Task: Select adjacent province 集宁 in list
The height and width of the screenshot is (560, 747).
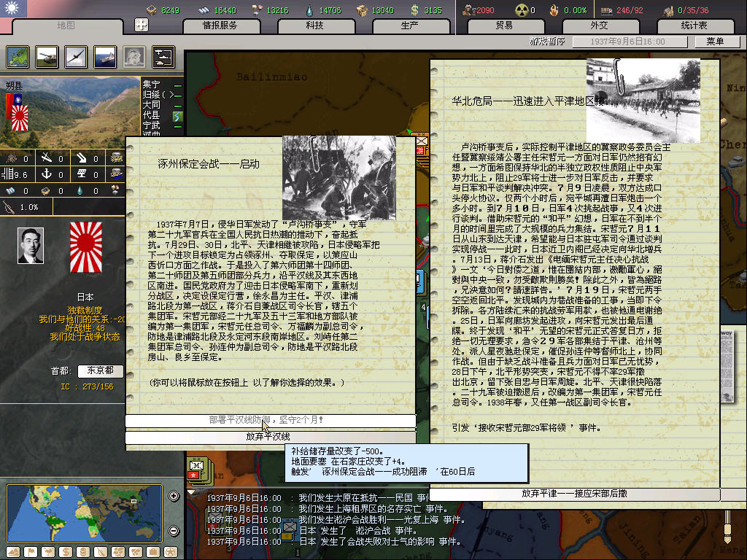Action: click(152, 85)
